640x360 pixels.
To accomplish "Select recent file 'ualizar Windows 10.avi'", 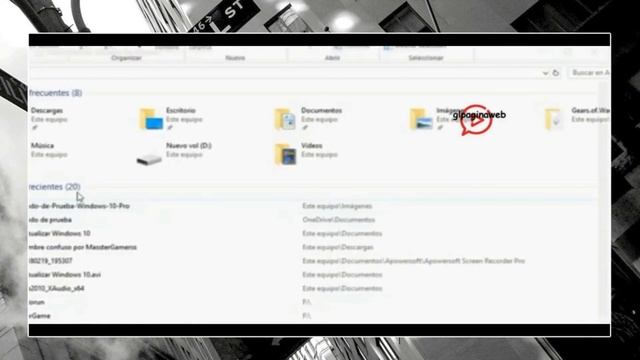I will pyautogui.click(x=65, y=274).
